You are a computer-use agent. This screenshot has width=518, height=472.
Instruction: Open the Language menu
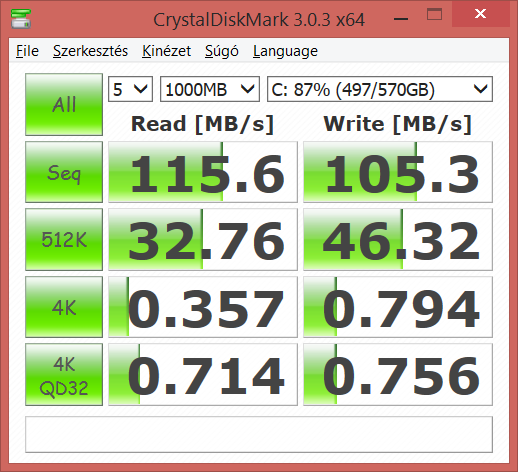(285, 51)
